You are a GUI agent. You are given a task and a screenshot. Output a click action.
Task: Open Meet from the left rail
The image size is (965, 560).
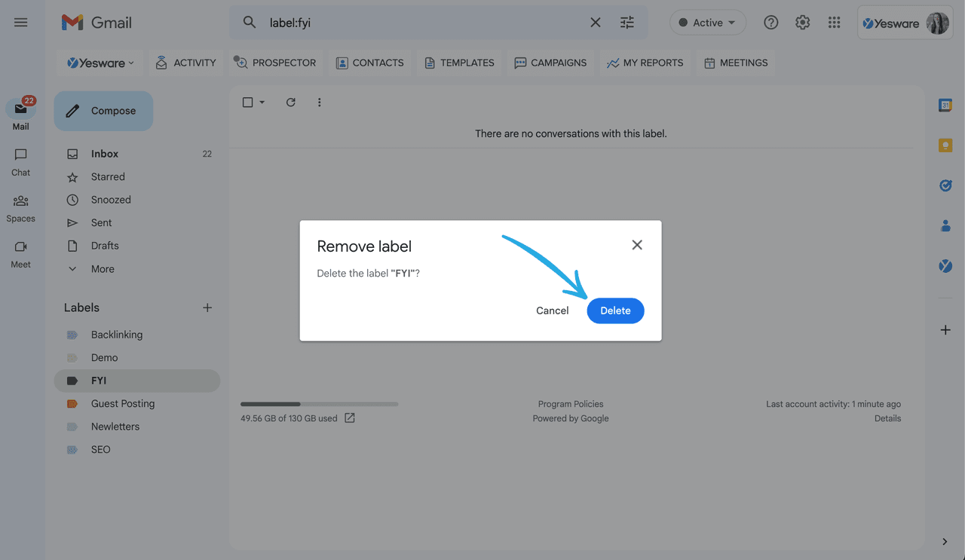pyautogui.click(x=20, y=252)
